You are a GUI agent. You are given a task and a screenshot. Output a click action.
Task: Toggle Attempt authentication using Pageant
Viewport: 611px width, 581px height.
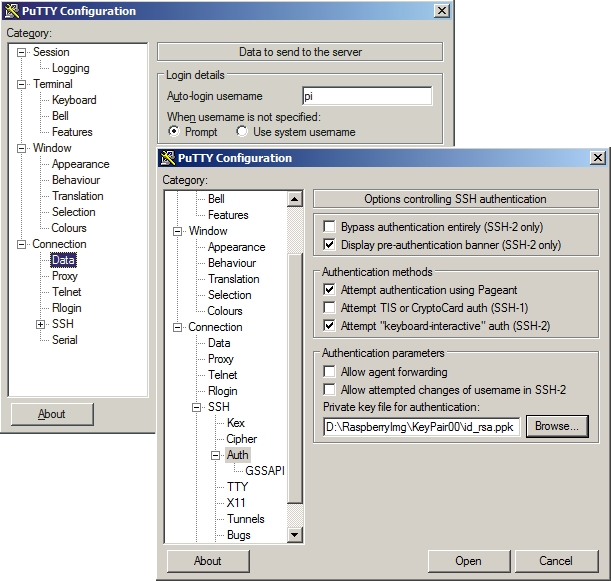(329, 289)
